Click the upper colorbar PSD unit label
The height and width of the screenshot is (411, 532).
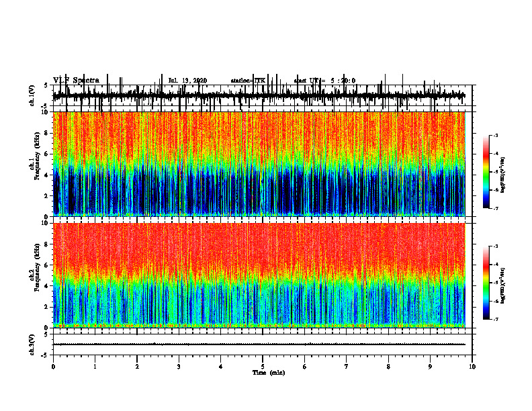[503, 175]
